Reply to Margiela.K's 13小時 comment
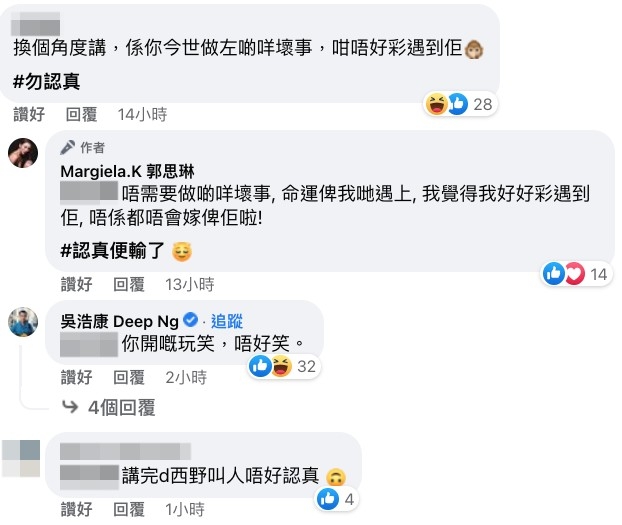 (x=129, y=284)
